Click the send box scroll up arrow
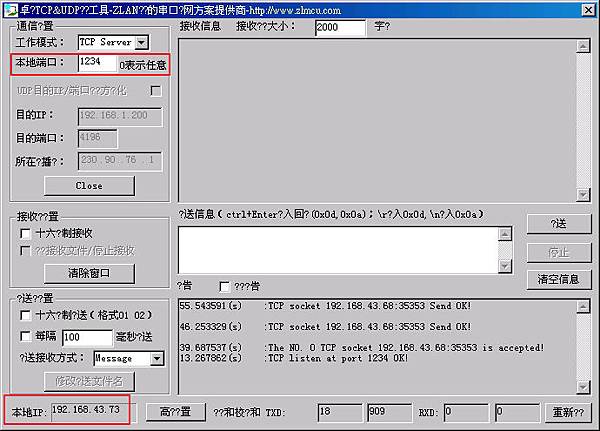600x431 pixels. coord(505,234)
